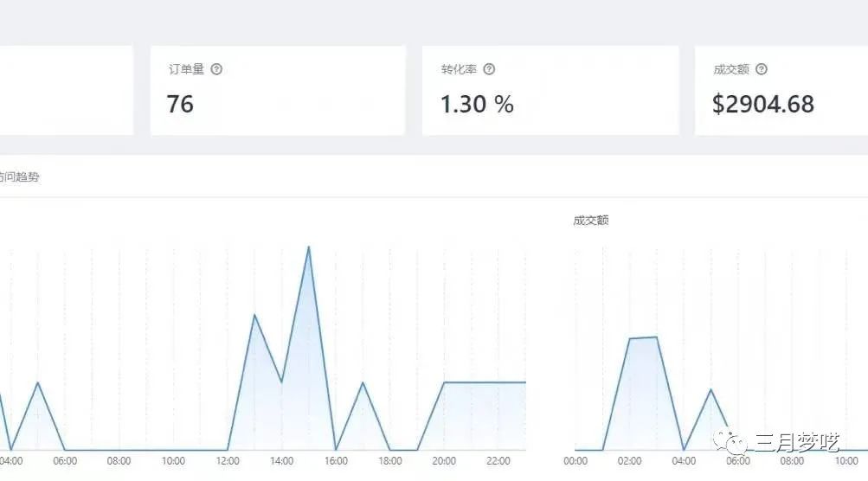Select the 02:00 tick label on the 成交额 chart

[630, 461]
